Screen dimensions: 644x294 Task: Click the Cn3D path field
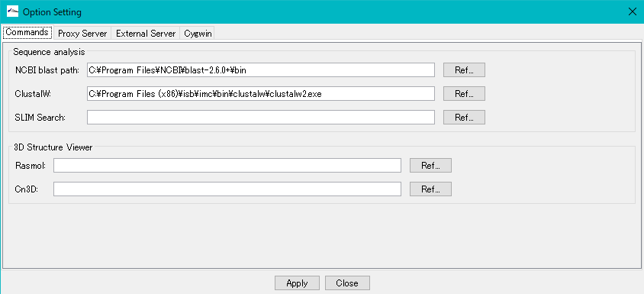227,189
